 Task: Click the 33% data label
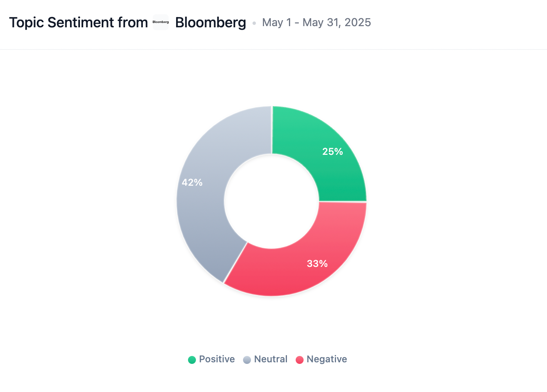[x=317, y=264]
